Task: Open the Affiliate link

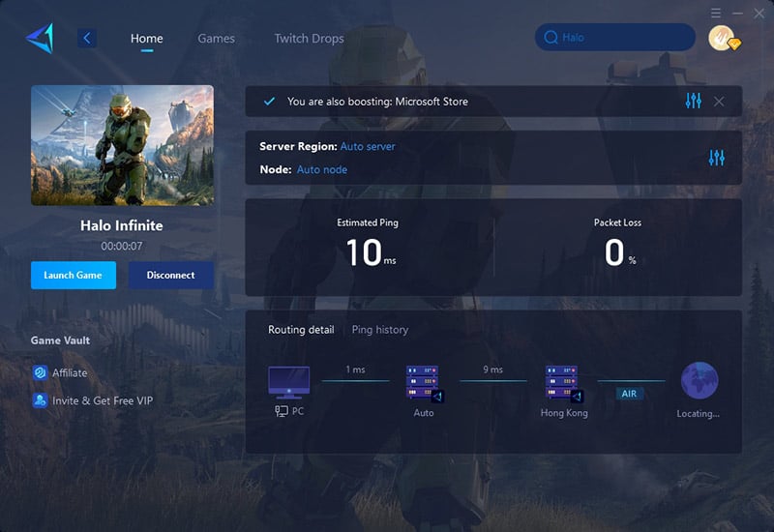Action: point(70,372)
